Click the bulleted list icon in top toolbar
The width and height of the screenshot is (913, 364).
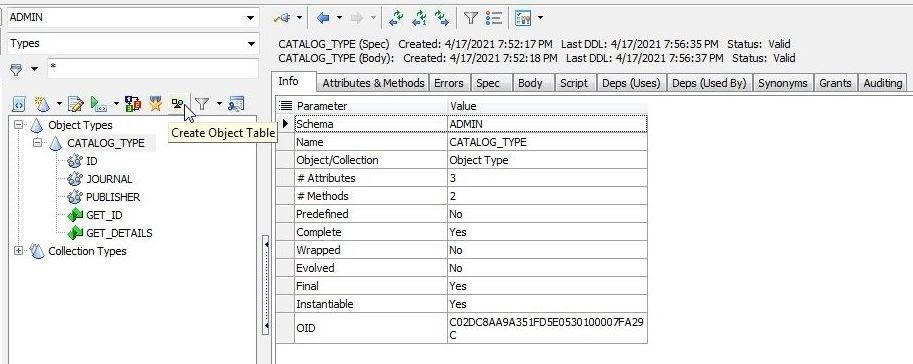click(x=494, y=18)
